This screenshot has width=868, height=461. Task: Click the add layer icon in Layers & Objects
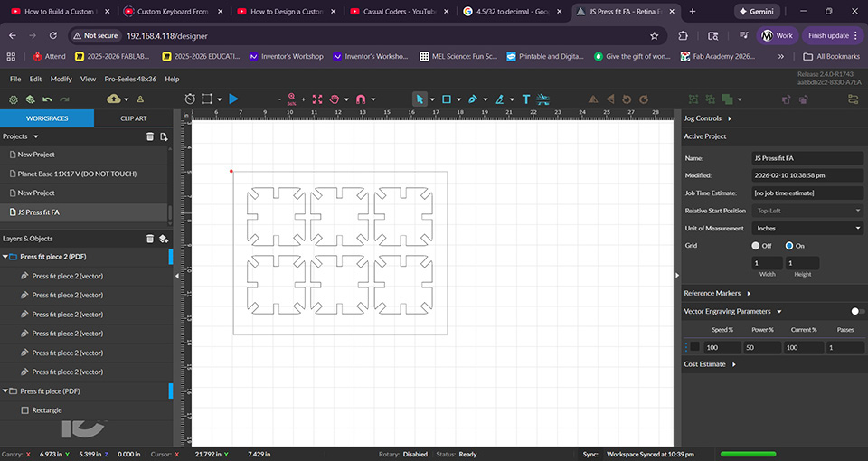tap(164, 239)
